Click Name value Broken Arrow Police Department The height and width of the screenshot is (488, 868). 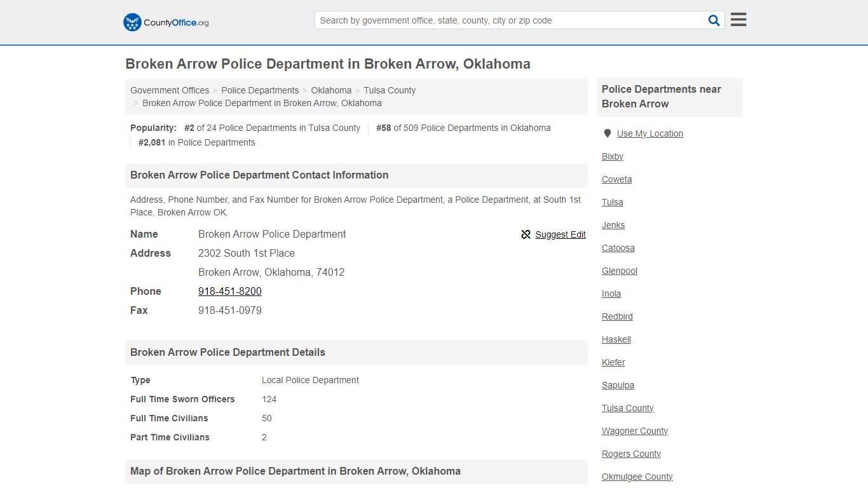[272, 234]
